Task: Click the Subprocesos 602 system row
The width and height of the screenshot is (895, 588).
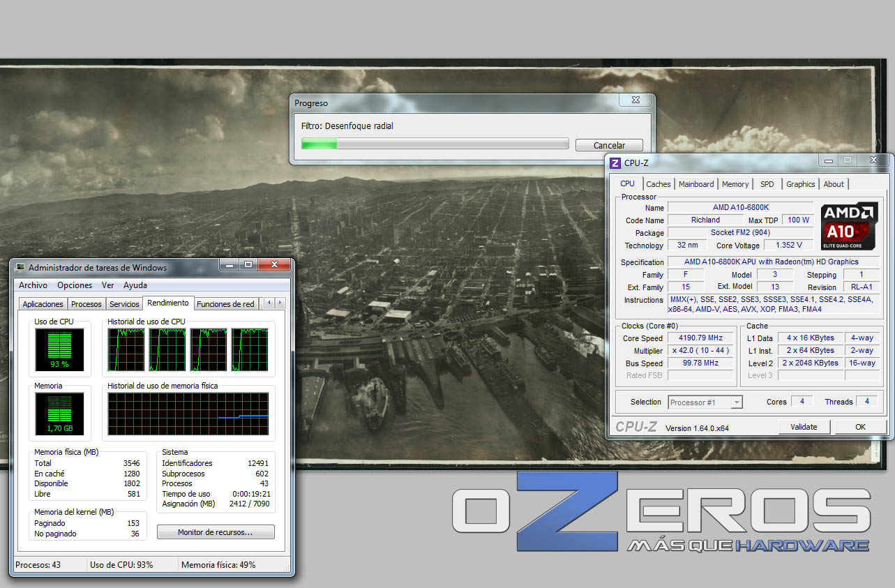Action: [x=216, y=474]
